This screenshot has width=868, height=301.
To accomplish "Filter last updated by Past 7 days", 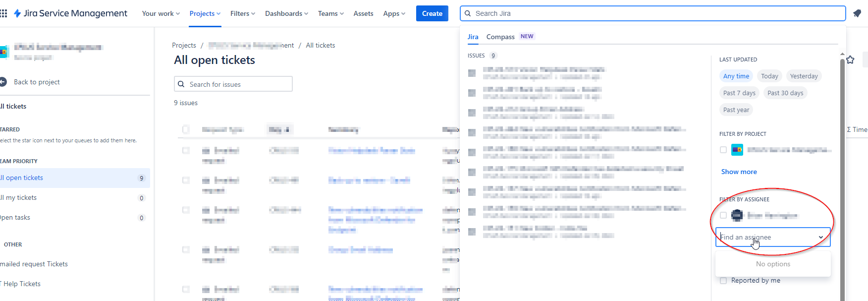I will click(x=739, y=93).
